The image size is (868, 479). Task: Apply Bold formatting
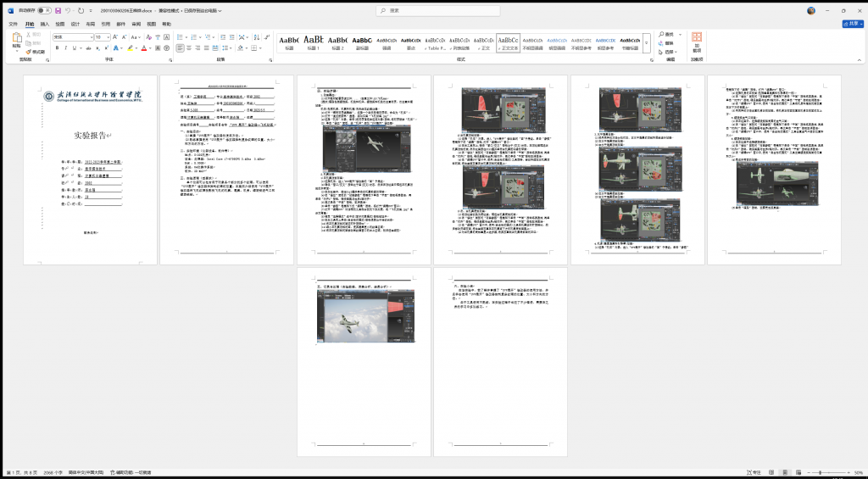coord(57,48)
